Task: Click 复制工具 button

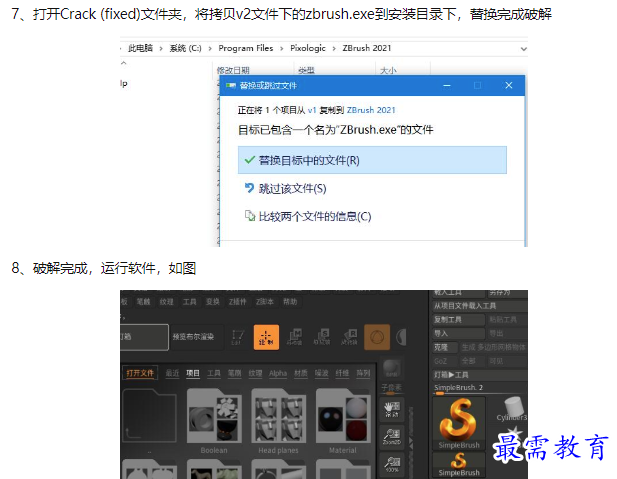Action: click(458, 320)
